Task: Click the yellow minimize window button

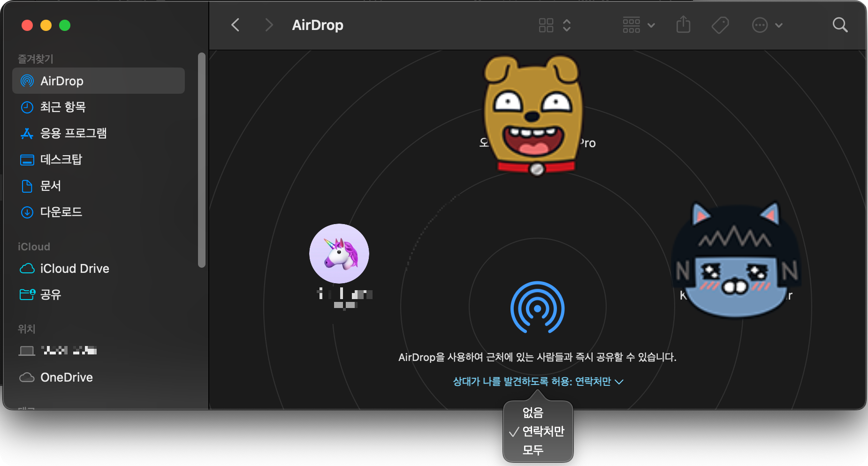Action: click(46, 25)
